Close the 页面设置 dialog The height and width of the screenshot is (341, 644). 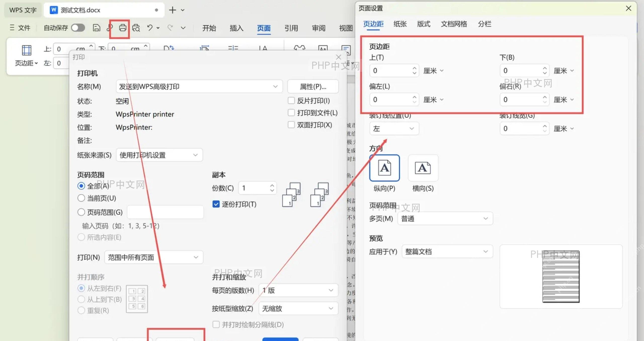[628, 8]
